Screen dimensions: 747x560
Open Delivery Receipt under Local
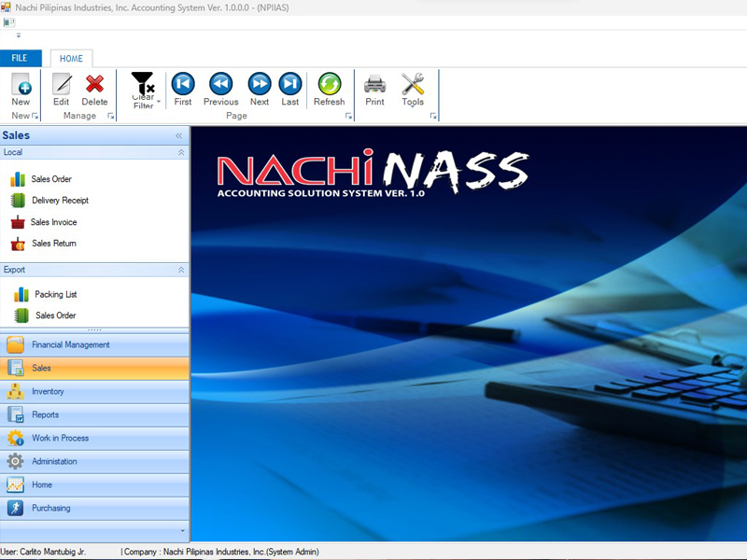60,201
